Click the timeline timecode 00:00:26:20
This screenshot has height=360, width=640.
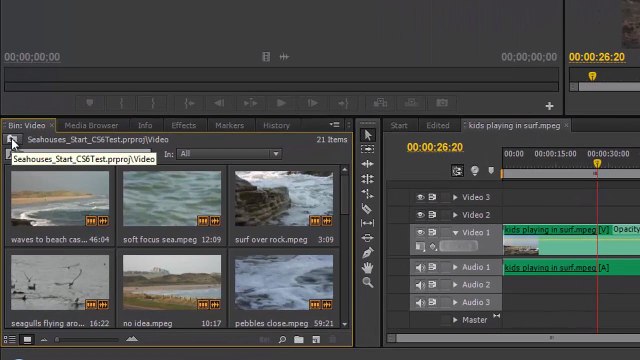(435, 147)
